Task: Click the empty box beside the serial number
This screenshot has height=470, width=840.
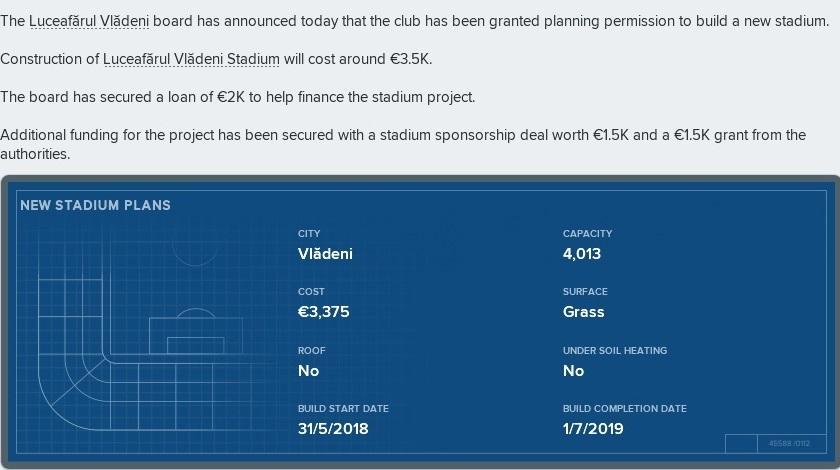Action: (741, 444)
